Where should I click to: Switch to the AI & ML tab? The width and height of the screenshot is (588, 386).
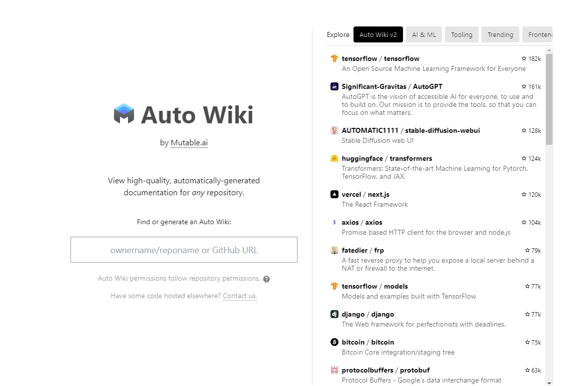pyautogui.click(x=423, y=34)
